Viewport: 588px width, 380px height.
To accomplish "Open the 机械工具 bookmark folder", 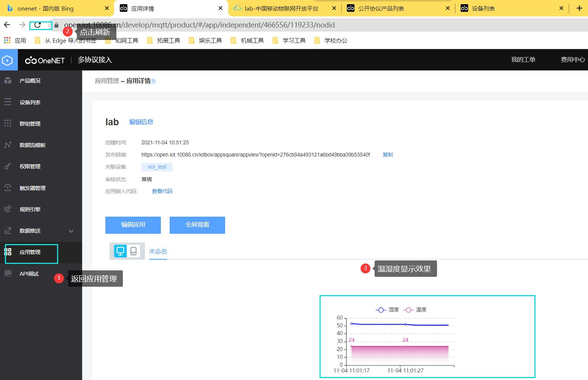I will pos(247,40).
